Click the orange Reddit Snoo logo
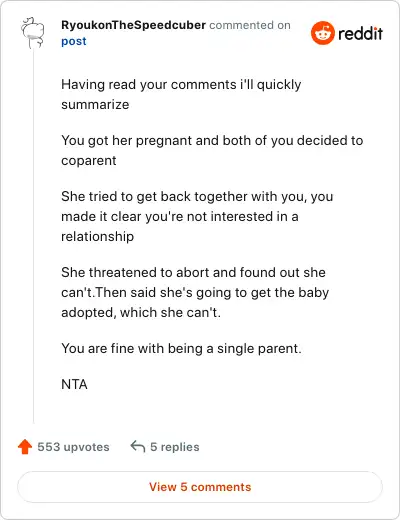Viewport: 400px width, 520px height. pyautogui.click(x=322, y=33)
